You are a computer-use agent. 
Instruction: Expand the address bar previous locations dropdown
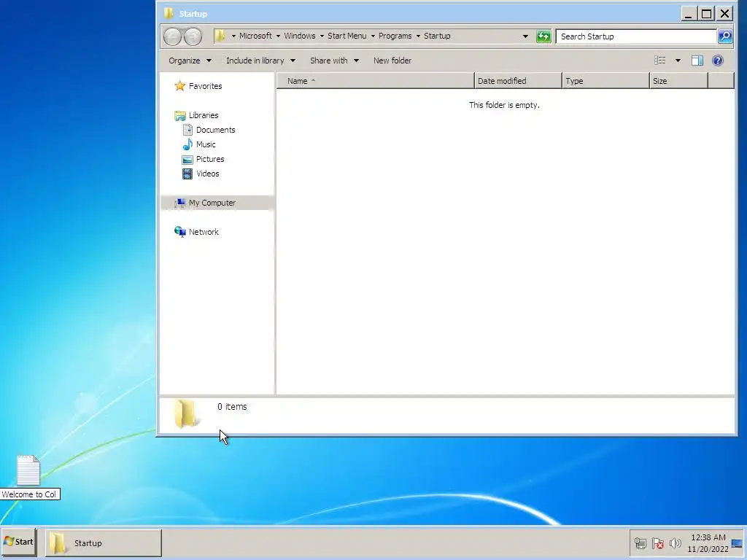tap(525, 36)
